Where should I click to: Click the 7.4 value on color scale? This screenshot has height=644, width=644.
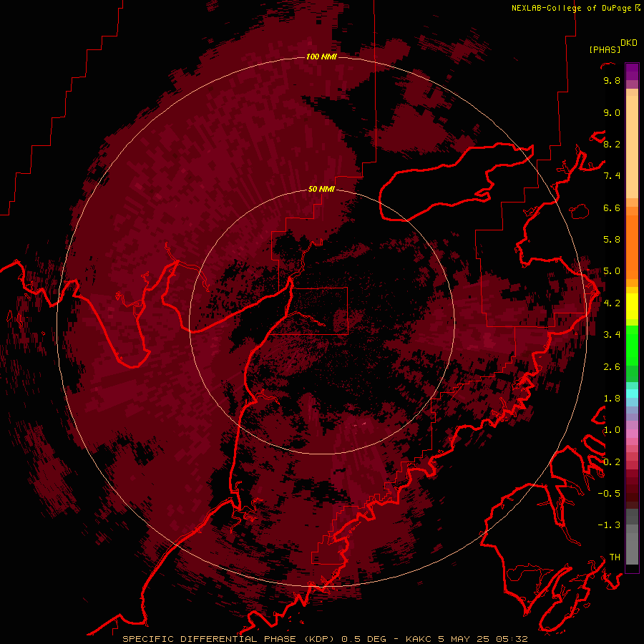pos(612,176)
